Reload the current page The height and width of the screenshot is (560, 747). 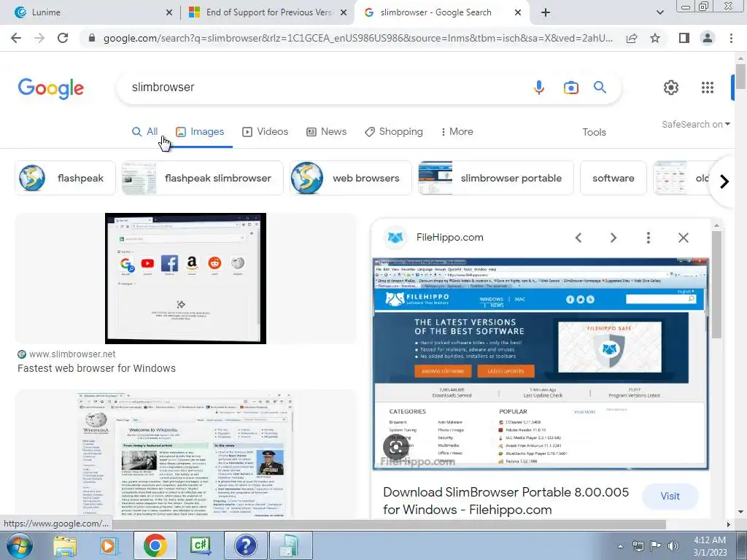[63, 38]
